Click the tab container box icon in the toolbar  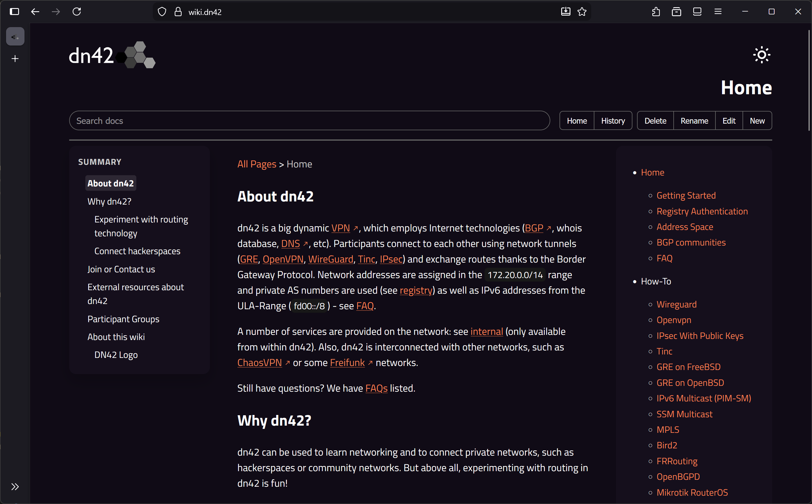676,11
